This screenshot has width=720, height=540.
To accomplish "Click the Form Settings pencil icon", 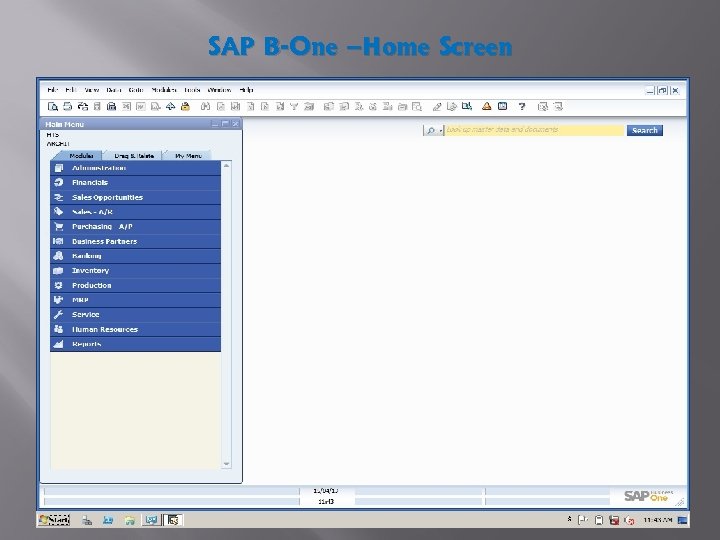I will coord(437,107).
